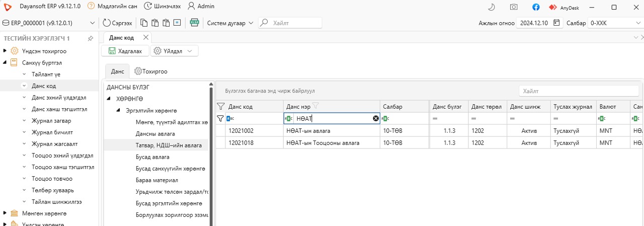Launch AnyDesk from title bar
The image size is (644, 226).
563,7
